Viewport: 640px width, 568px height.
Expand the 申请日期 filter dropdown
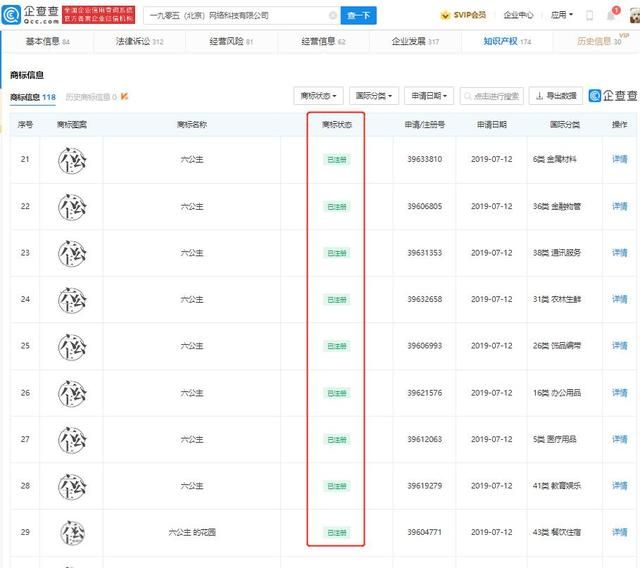[430, 96]
